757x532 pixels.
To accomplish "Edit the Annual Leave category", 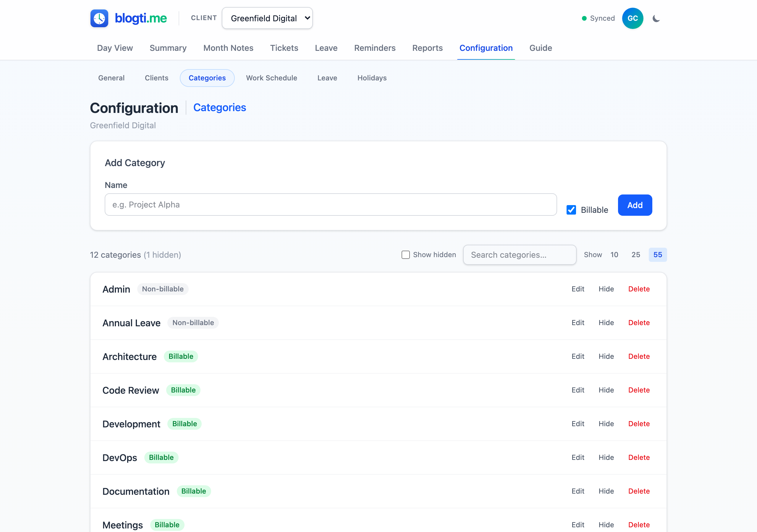I will tap(578, 323).
